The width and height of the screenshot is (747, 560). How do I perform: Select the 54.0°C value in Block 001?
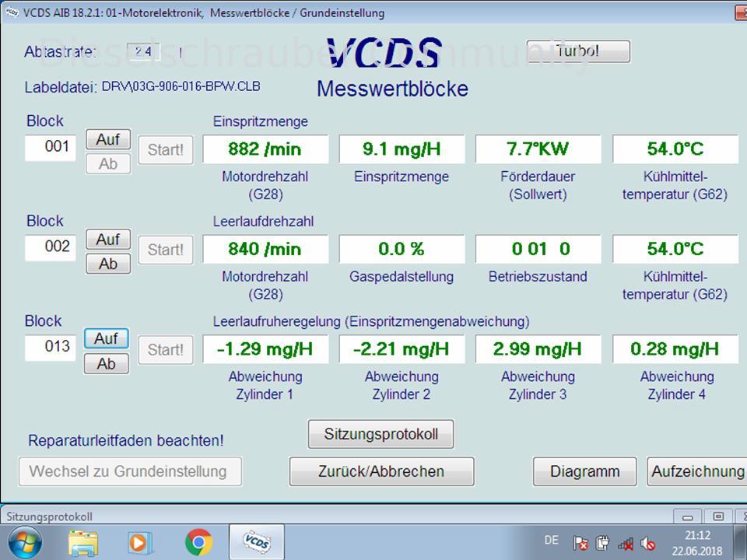675,149
